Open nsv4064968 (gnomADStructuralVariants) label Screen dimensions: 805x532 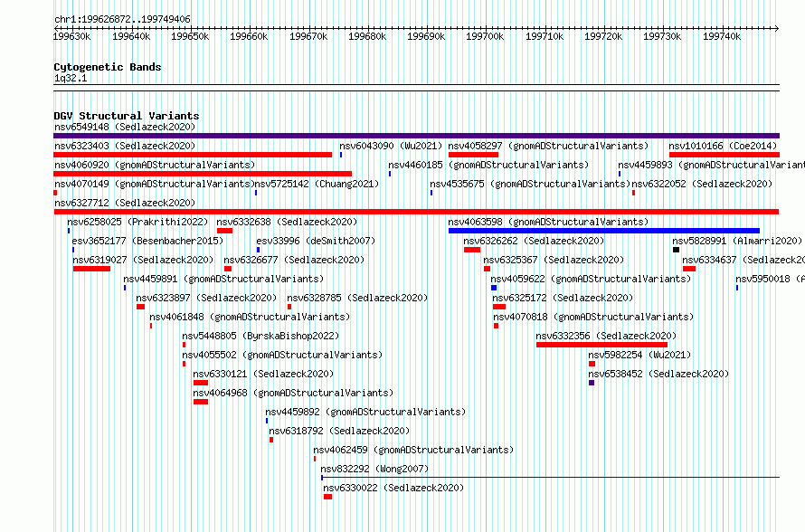pos(293,393)
